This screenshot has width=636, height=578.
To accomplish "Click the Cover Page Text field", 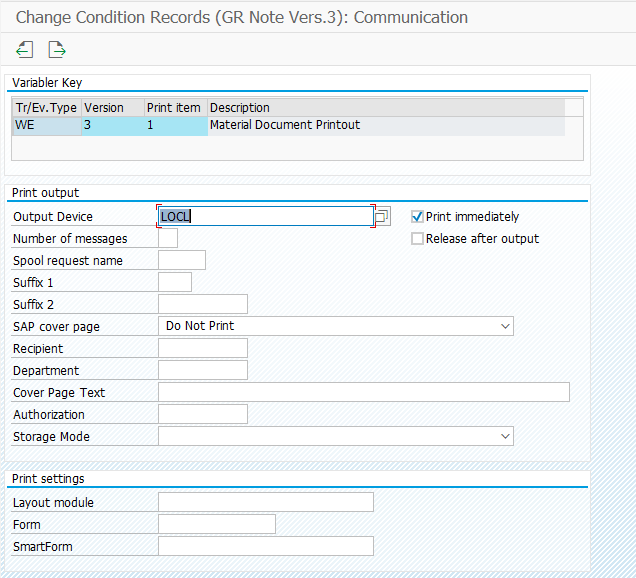I will tap(364, 392).
